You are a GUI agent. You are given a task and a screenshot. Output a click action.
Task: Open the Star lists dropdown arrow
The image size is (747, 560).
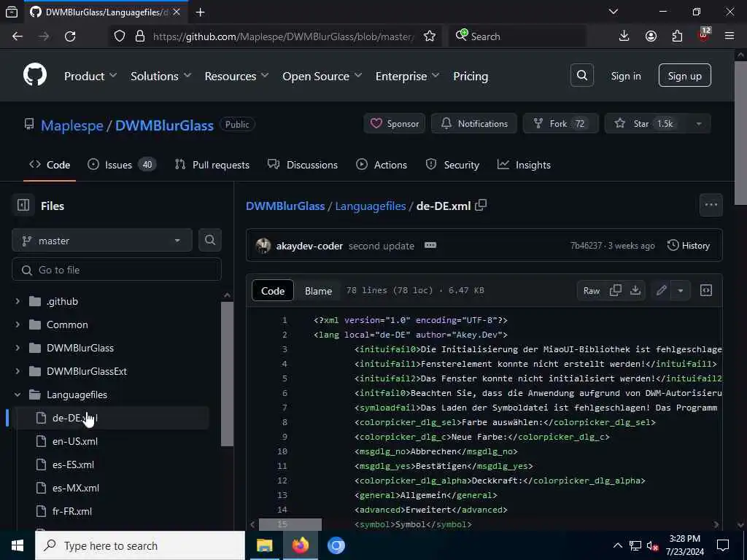[698, 124]
